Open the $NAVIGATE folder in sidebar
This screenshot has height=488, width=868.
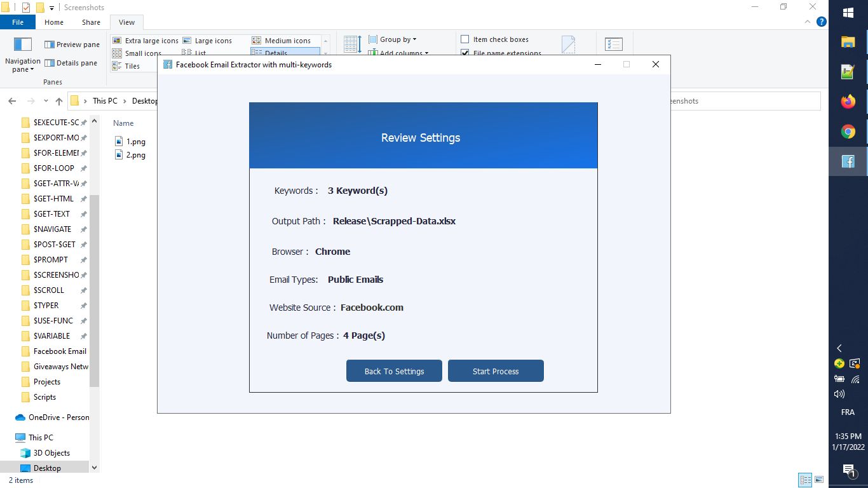[46, 229]
